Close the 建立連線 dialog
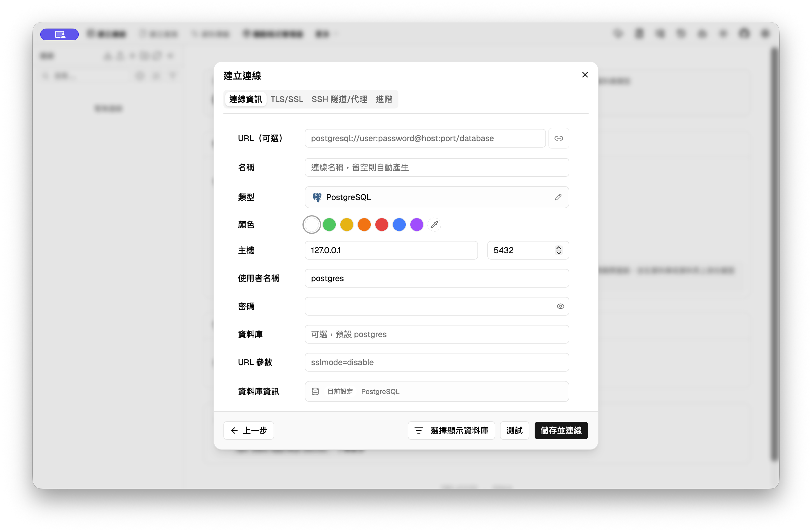The height and width of the screenshot is (532, 812). pyautogui.click(x=585, y=75)
